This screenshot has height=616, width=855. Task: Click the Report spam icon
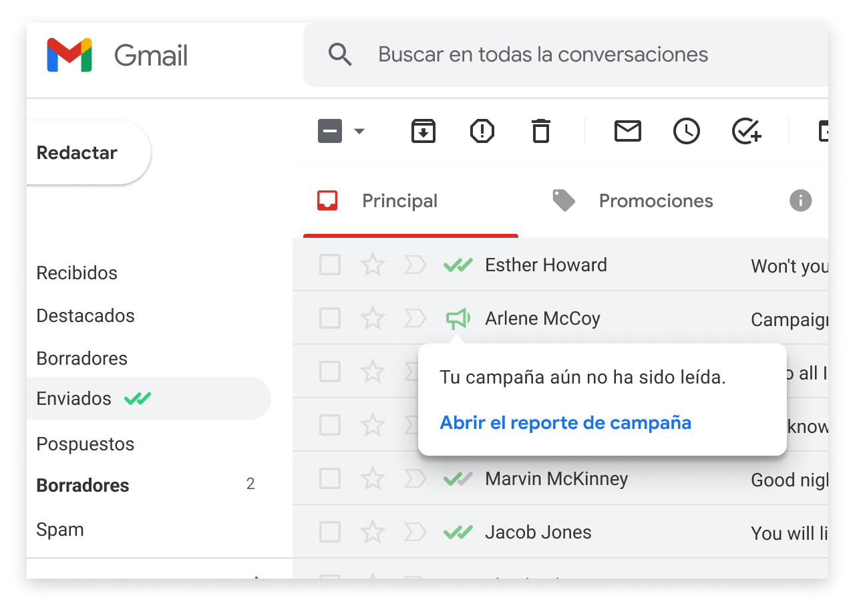[x=482, y=131]
